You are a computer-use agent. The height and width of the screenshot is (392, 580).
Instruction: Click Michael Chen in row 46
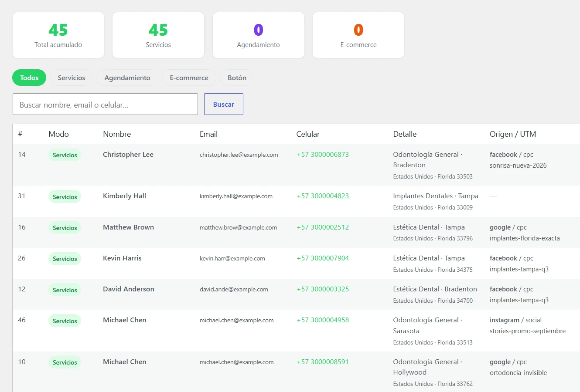125,320
